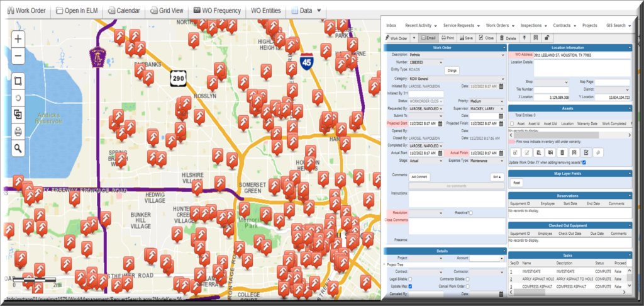Activate the map search magnifier tool
The image size is (644, 306).
click(x=18, y=148)
